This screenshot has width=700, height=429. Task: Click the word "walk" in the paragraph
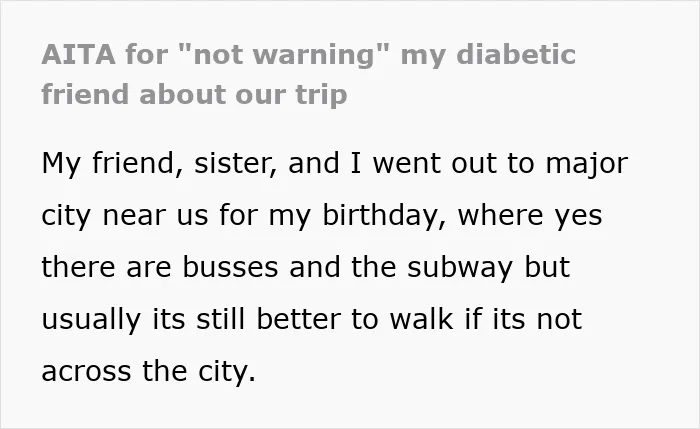pos(421,319)
